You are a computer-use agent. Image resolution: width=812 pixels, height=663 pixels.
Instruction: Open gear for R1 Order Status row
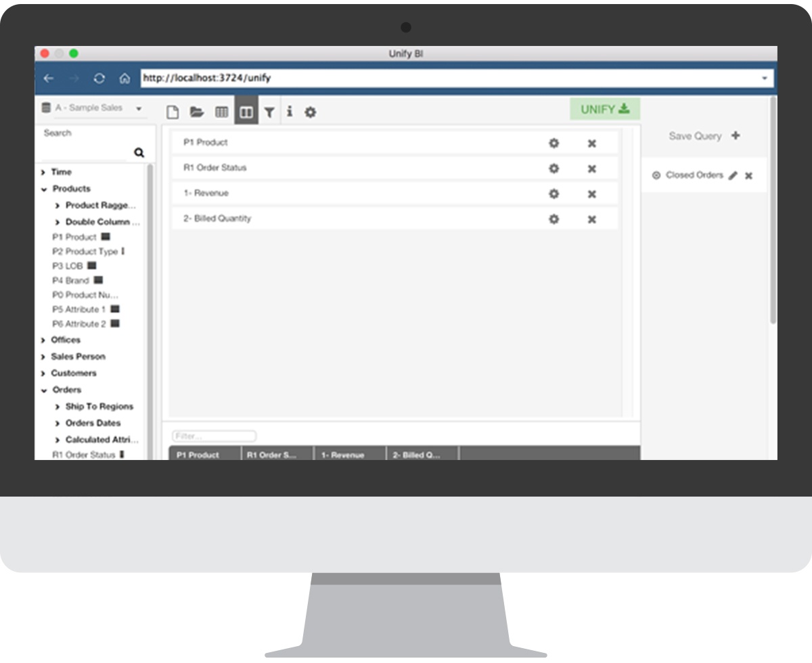[x=554, y=168]
